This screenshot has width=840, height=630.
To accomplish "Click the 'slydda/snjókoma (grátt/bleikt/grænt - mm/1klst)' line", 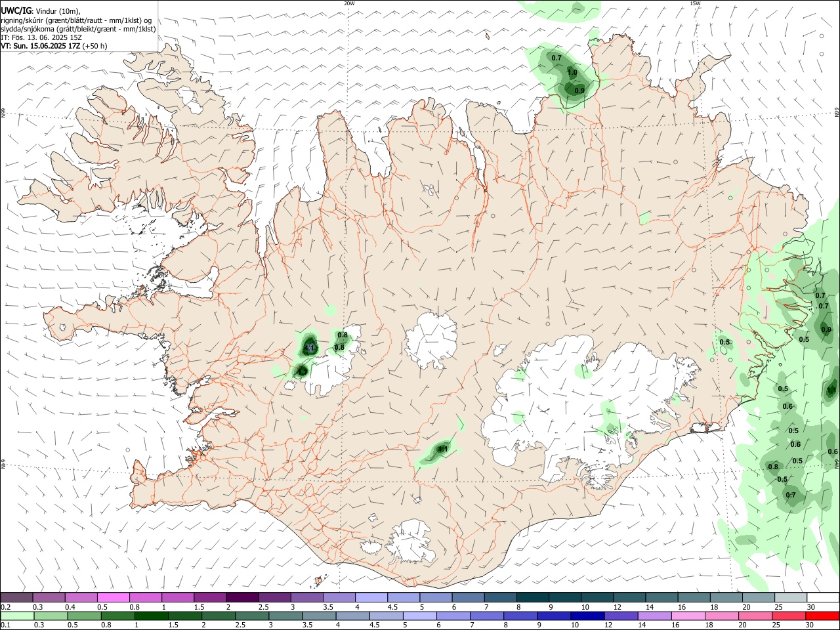I will click(x=78, y=29).
